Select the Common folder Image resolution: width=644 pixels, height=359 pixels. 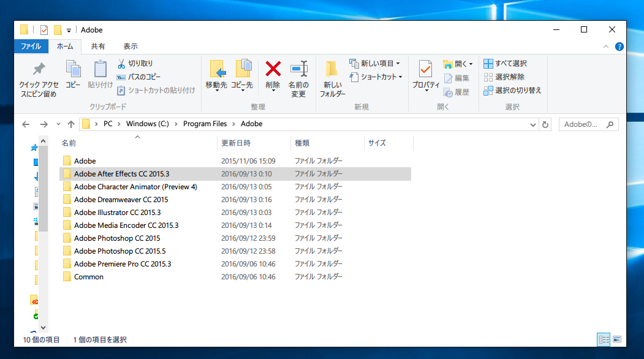pos(235,277)
